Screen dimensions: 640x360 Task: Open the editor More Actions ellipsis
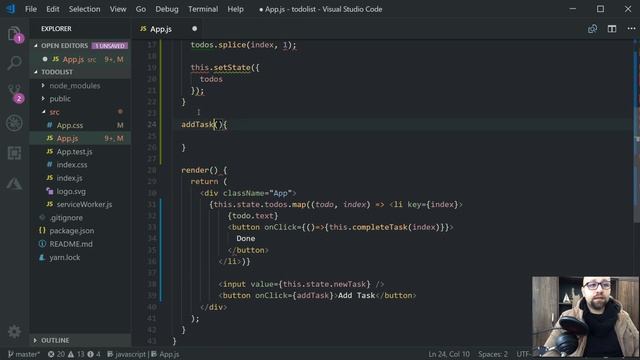click(x=631, y=29)
